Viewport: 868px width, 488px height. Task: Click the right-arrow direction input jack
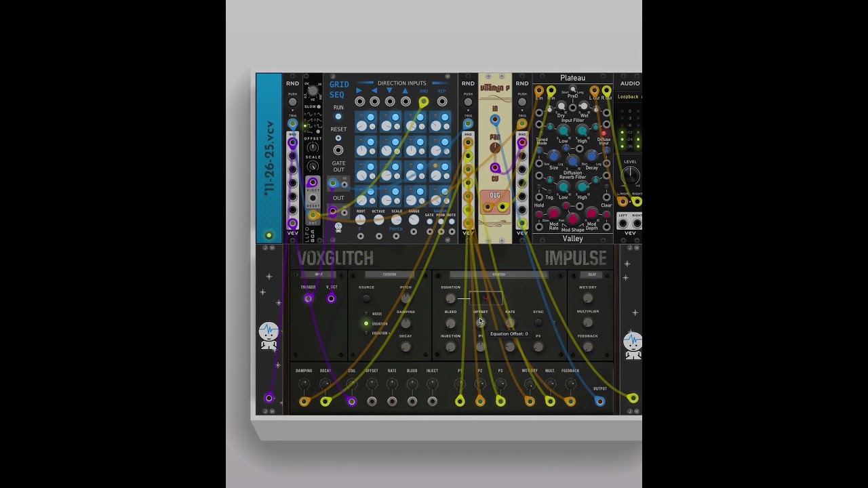359,102
